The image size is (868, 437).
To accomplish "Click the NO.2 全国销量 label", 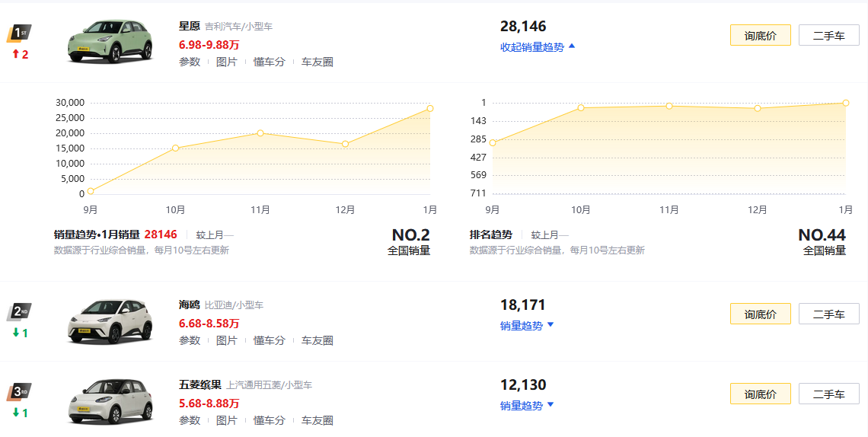I will tap(410, 242).
